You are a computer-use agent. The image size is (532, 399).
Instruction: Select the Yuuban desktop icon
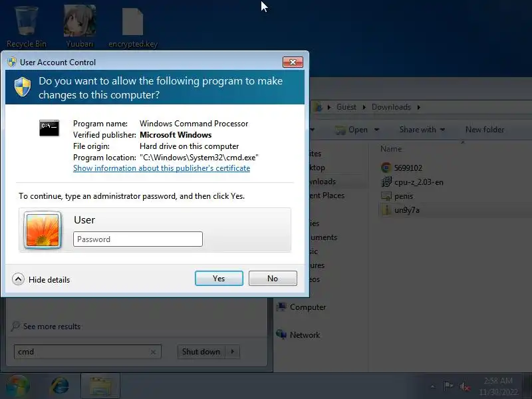(x=79, y=27)
